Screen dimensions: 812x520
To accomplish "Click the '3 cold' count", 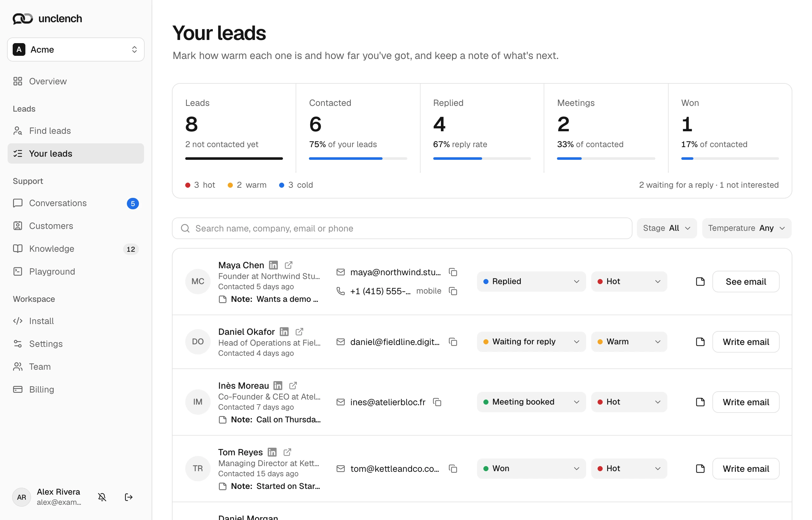I will pyautogui.click(x=296, y=185).
